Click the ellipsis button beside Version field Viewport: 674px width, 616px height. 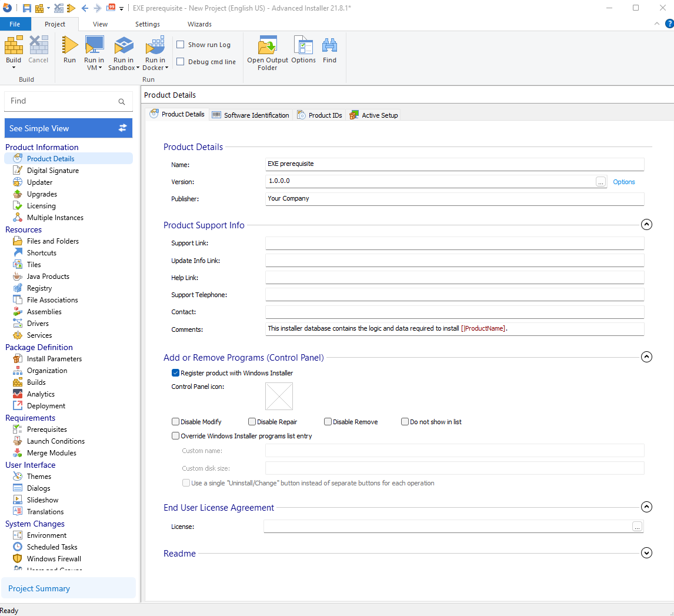pos(601,182)
